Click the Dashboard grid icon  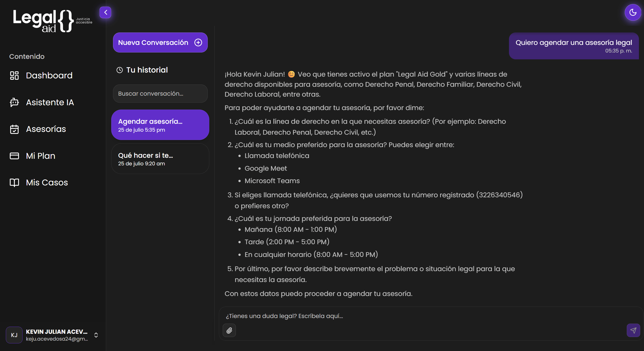14,76
